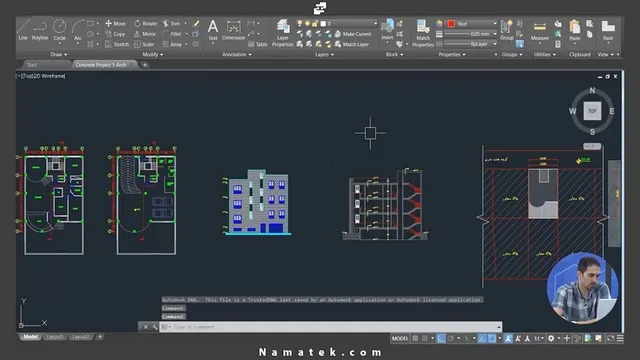
Task: Toggle snap mode in status bar
Action: [x=425, y=338]
